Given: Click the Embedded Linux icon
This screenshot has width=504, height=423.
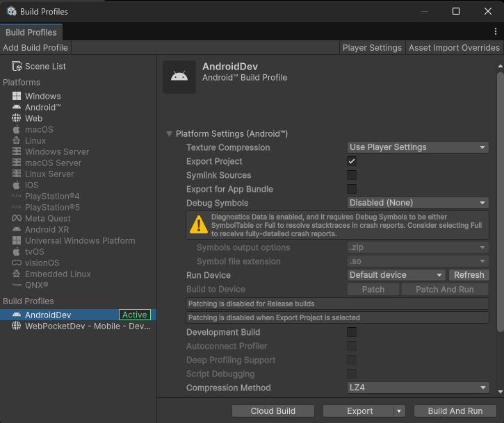Looking at the screenshot, I should (17, 274).
